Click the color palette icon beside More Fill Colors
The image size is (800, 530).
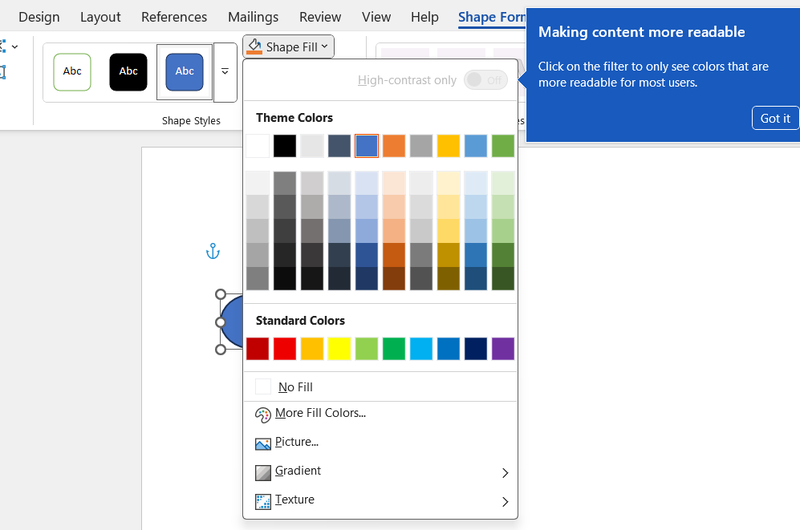[263, 415]
